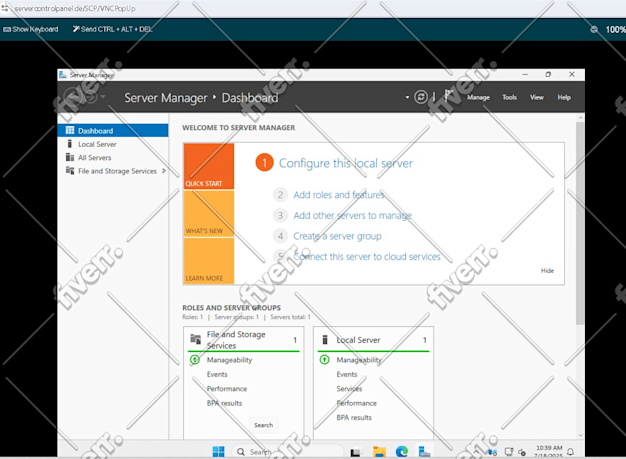Viewport: 626px width, 459px height.
Task: Expand the File and Storage Services arrow
Action: [164, 171]
